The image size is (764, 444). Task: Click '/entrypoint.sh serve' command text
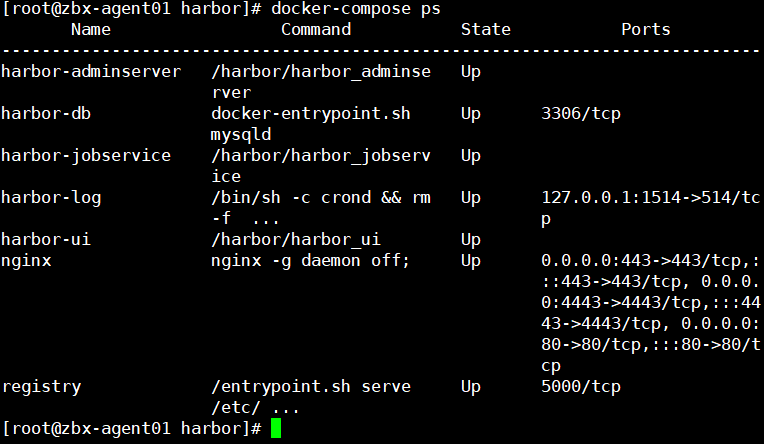[x=311, y=387]
